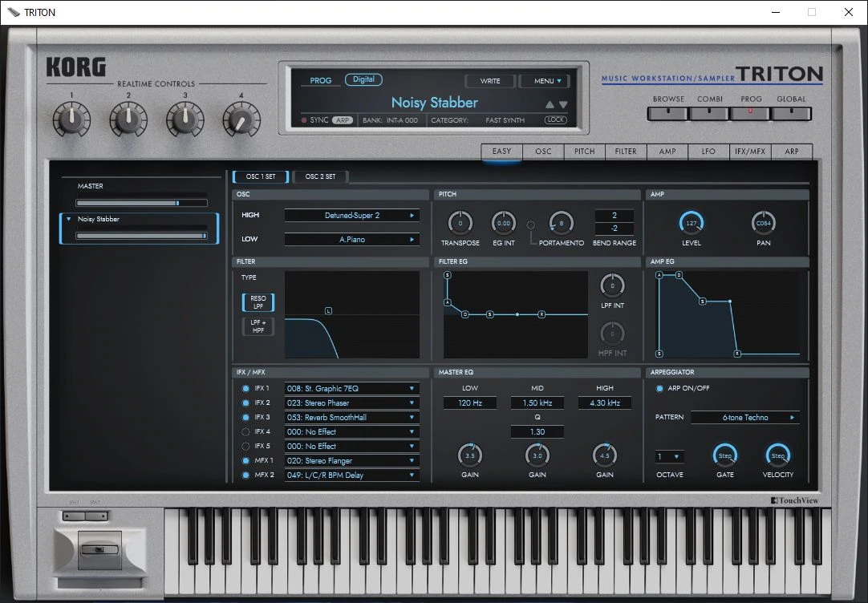Switch to the IFX/MFX tab

(750, 152)
